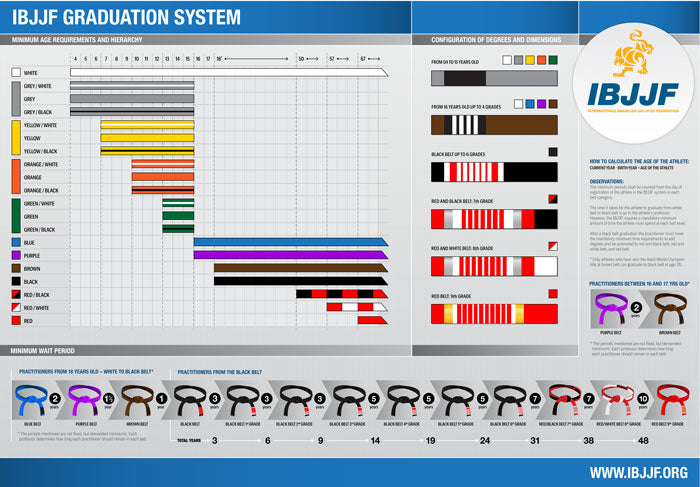Click the White legend swatch
This screenshot has height=487, width=700.
click(16, 72)
